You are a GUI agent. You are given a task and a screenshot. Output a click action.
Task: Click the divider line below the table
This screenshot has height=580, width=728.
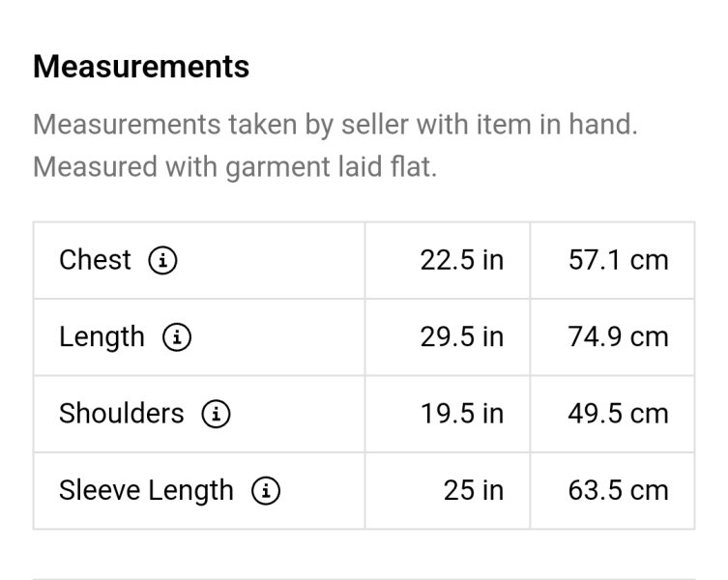tap(364, 579)
